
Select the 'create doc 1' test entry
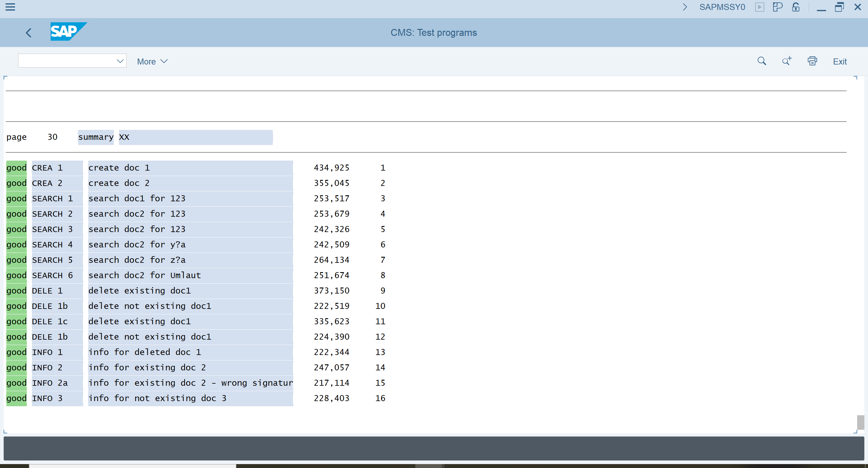click(x=119, y=168)
